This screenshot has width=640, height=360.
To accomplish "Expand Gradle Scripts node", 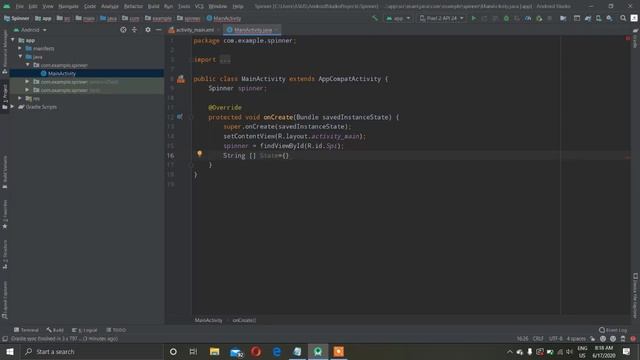I will click(x=12, y=107).
